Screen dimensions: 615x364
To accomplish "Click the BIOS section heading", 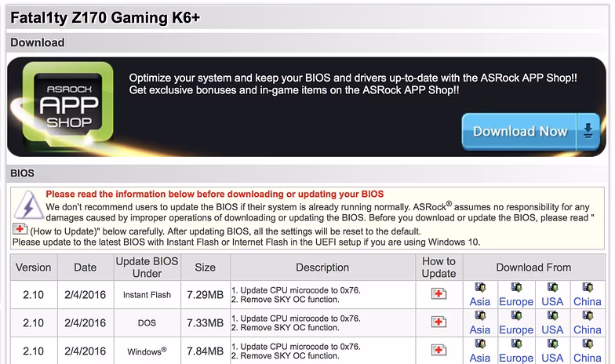I will [22, 173].
